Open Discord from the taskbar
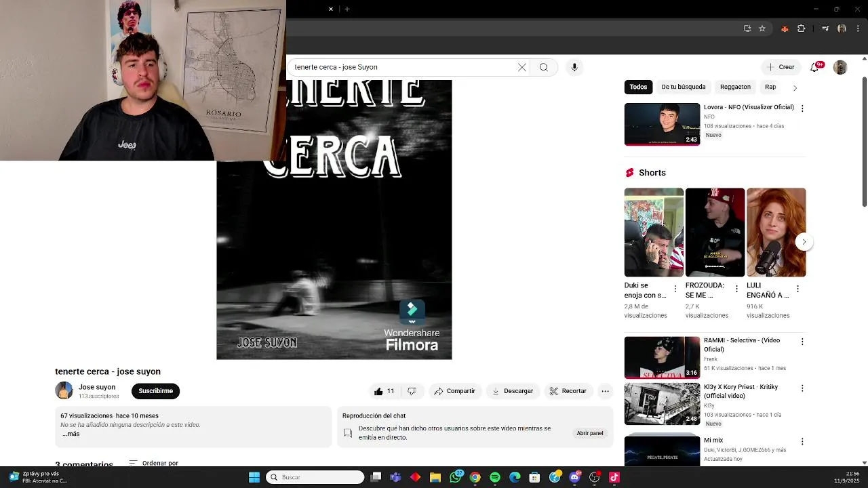The width and height of the screenshot is (868, 488). [x=575, y=477]
